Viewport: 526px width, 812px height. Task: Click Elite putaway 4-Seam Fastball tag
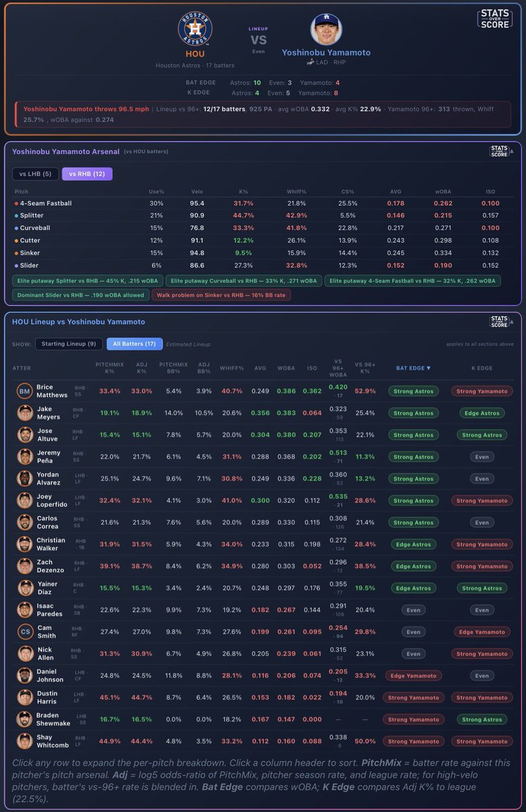tap(412, 281)
